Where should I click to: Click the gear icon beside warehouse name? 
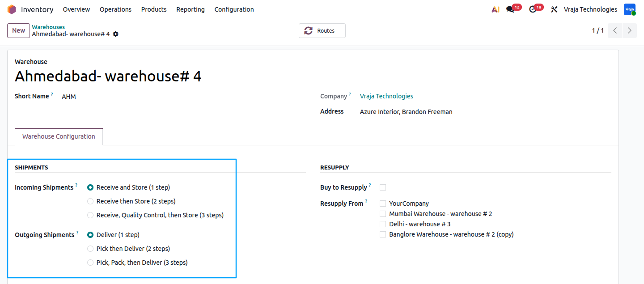(x=116, y=34)
